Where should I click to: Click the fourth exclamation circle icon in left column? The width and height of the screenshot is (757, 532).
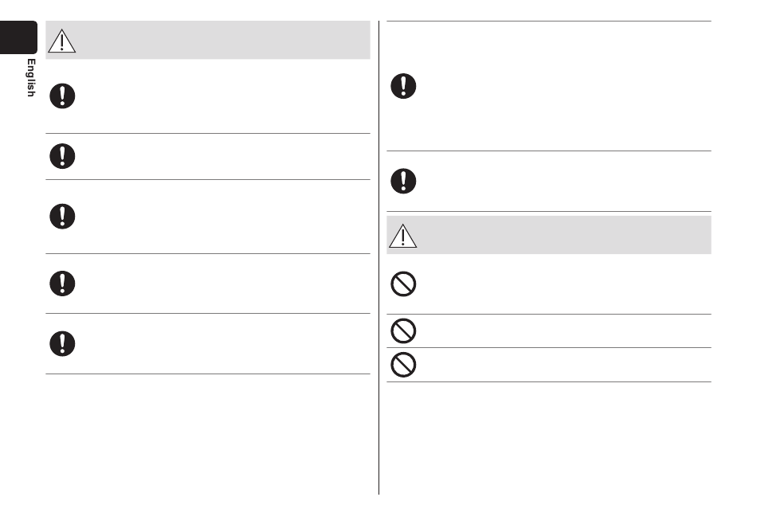pyautogui.click(x=62, y=284)
